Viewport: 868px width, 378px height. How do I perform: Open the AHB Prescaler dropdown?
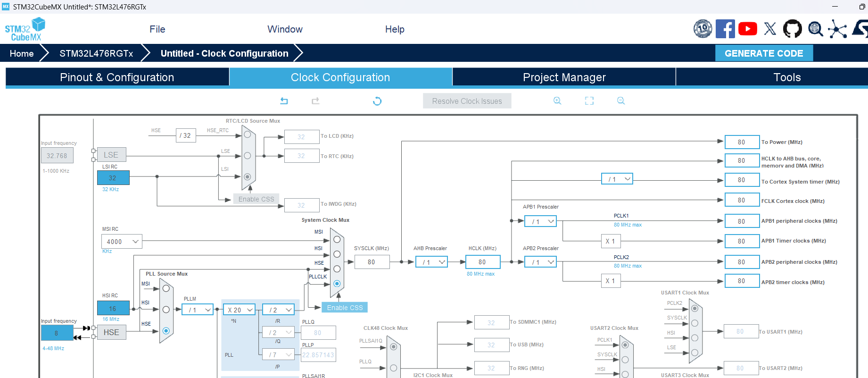click(431, 262)
